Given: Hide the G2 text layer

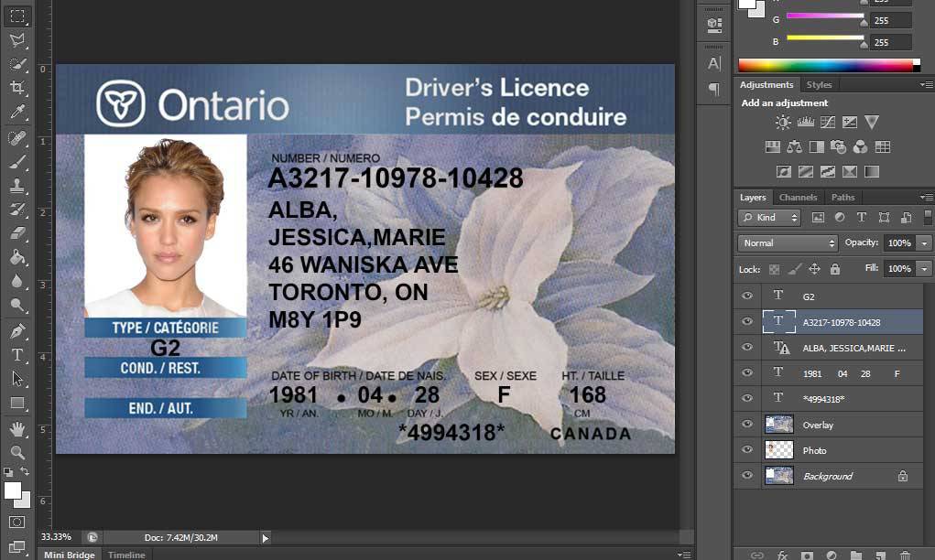Looking at the screenshot, I should coord(747,296).
